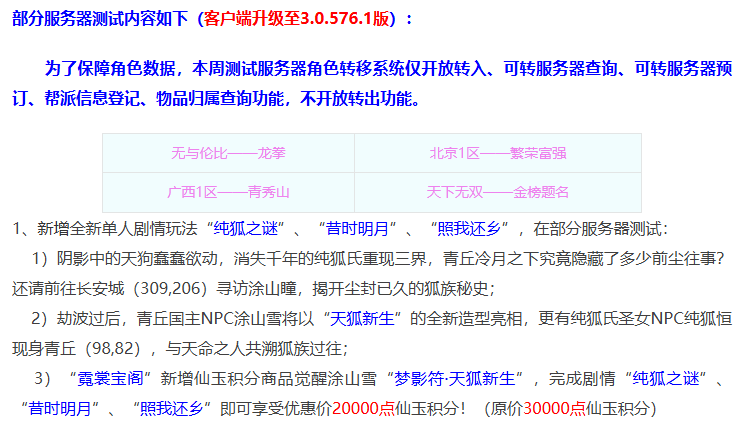Click the red 30000点 original price

tap(554, 409)
